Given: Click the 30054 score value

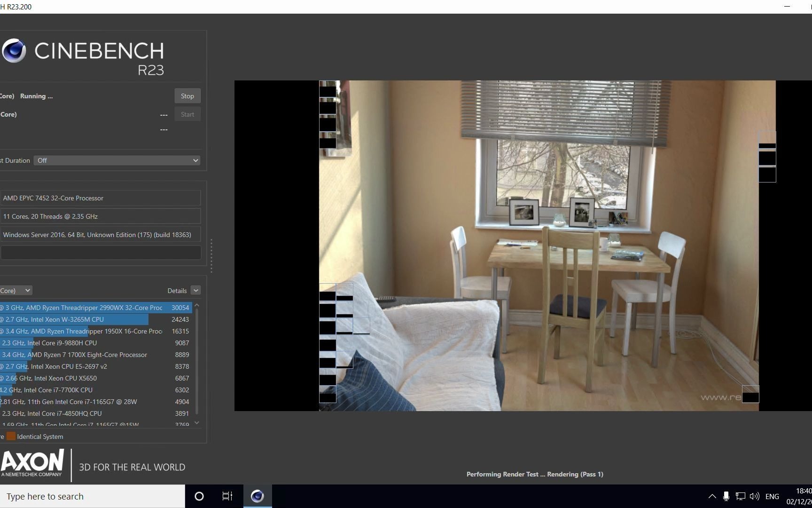Looking at the screenshot, I should click(180, 308).
